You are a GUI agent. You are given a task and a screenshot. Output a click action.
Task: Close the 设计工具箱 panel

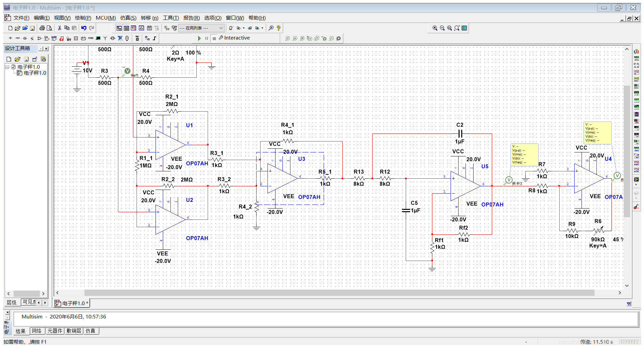coord(47,49)
